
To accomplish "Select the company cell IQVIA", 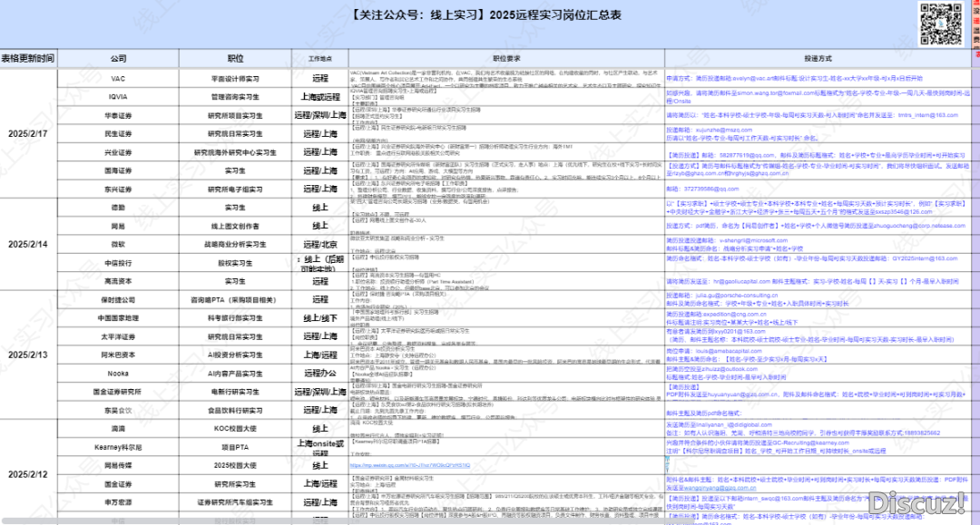I will pos(118,97).
